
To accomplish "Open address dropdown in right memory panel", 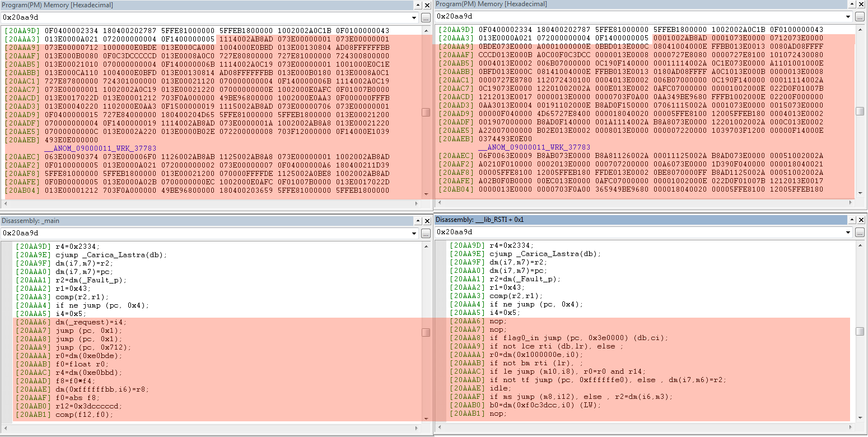I will click(x=849, y=17).
